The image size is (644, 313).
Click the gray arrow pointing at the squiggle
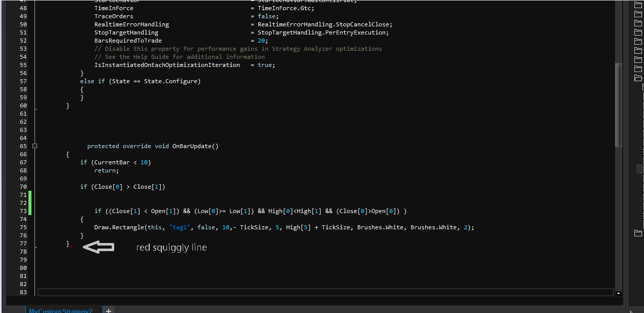coord(98,247)
